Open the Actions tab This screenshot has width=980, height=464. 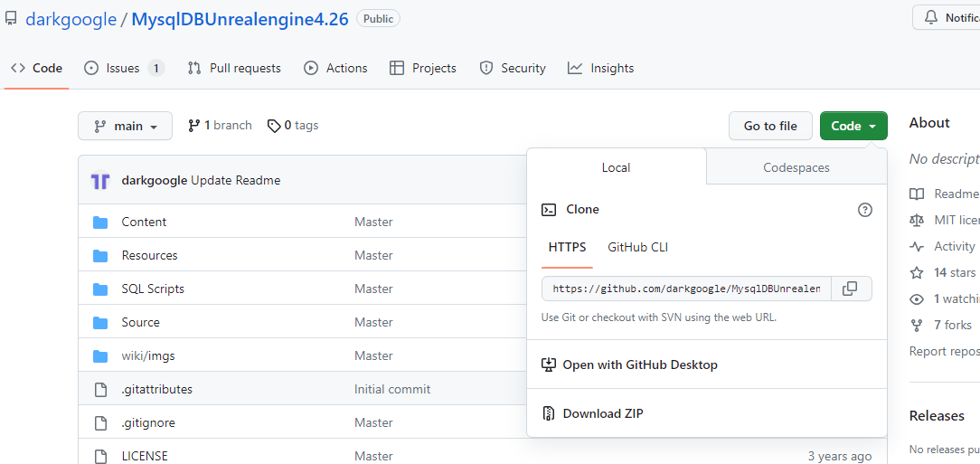tap(335, 68)
